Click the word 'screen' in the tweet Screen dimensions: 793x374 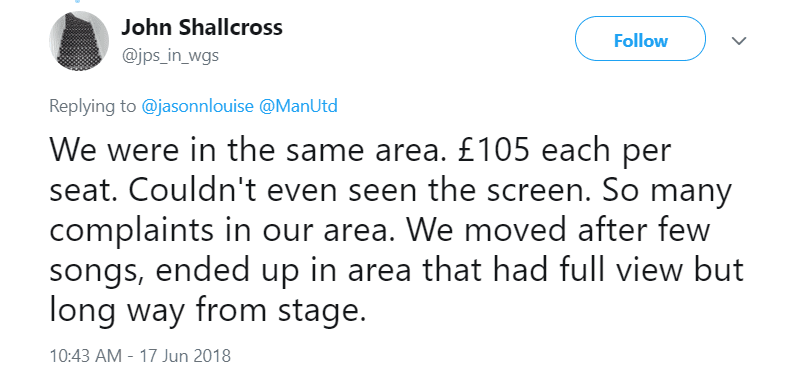click(527, 192)
